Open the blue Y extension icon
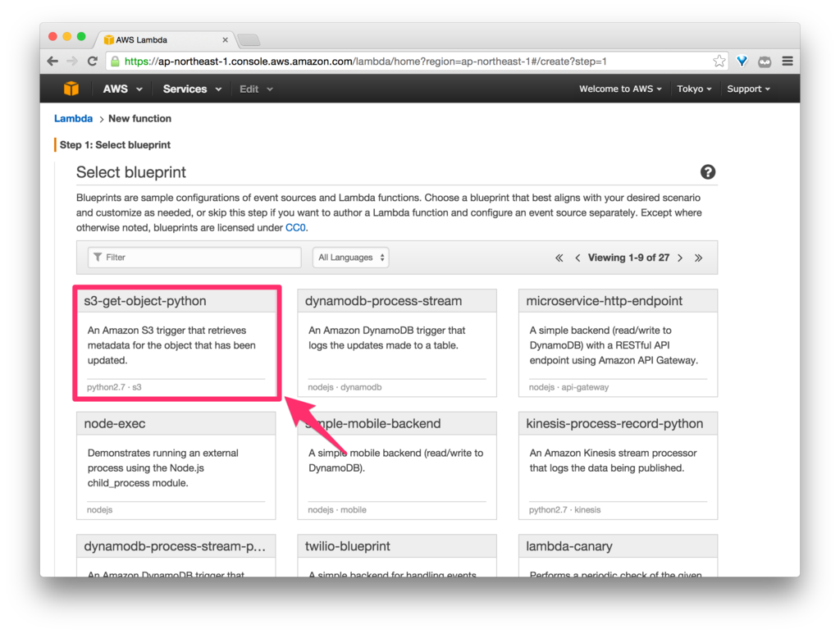 [742, 61]
